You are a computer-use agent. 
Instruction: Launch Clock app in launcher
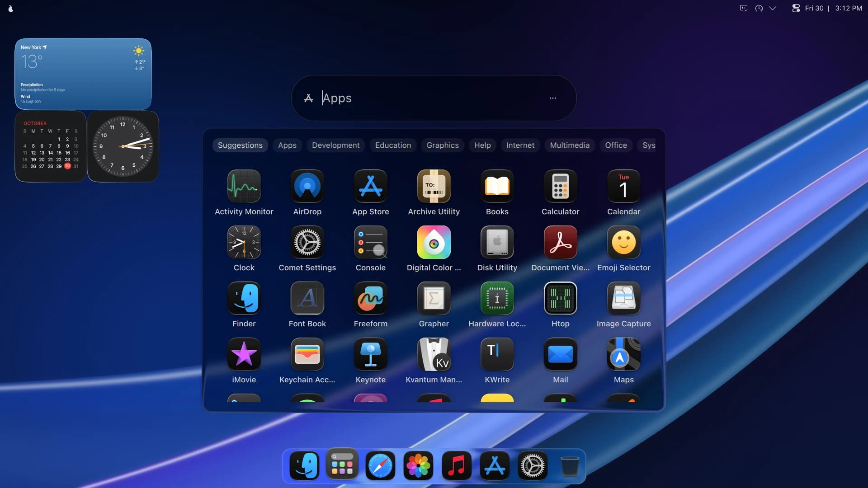pyautogui.click(x=244, y=242)
